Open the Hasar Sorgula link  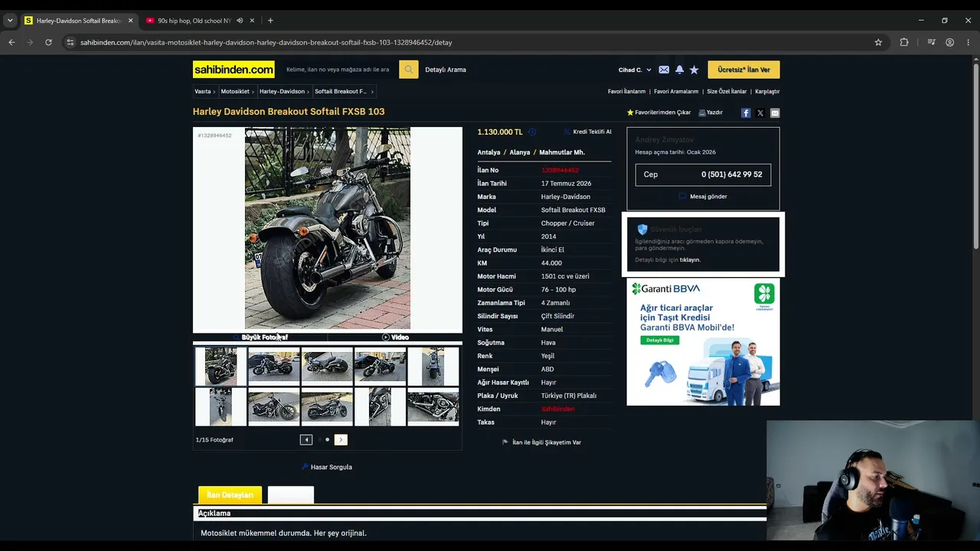click(x=327, y=467)
